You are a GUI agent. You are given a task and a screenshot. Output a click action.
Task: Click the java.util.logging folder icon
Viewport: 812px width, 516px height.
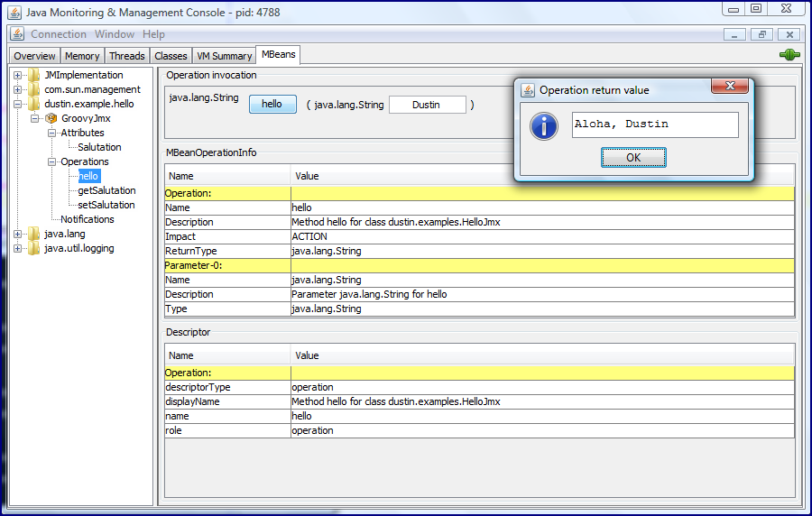(x=34, y=248)
